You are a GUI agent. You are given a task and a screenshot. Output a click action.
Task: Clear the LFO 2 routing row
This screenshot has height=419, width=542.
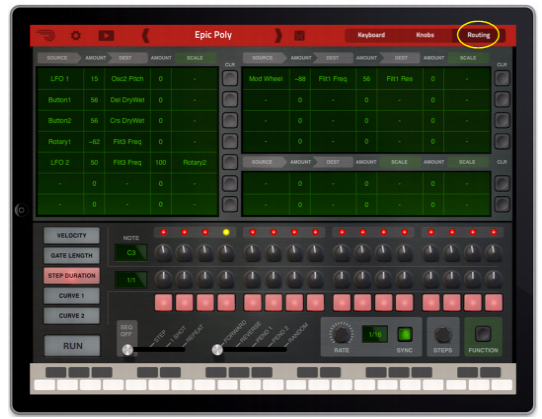pyautogui.click(x=230, y=162)
